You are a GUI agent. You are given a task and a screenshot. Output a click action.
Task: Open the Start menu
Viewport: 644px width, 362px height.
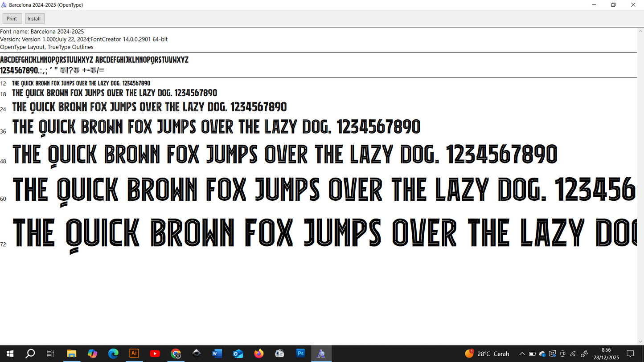[x=10, y=353]
